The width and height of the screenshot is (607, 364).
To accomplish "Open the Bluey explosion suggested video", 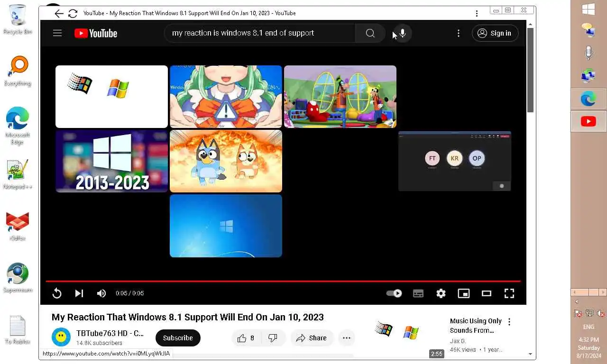I will pos(226,161).
